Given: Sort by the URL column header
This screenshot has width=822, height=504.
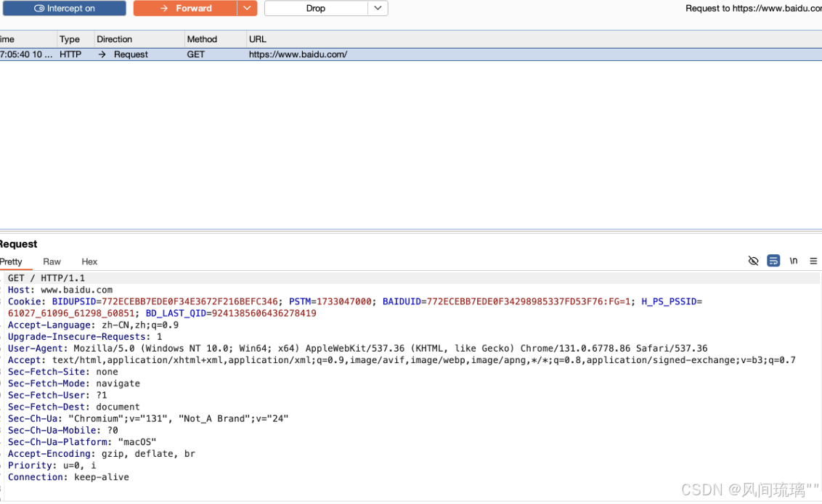Looking at the screenshot, I should (x=257, y=39).
